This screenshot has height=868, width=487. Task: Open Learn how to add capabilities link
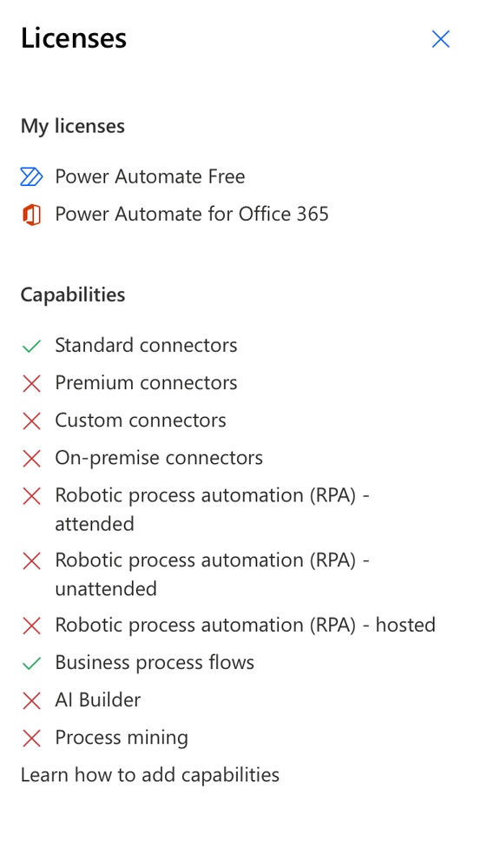tap(150, 774)
